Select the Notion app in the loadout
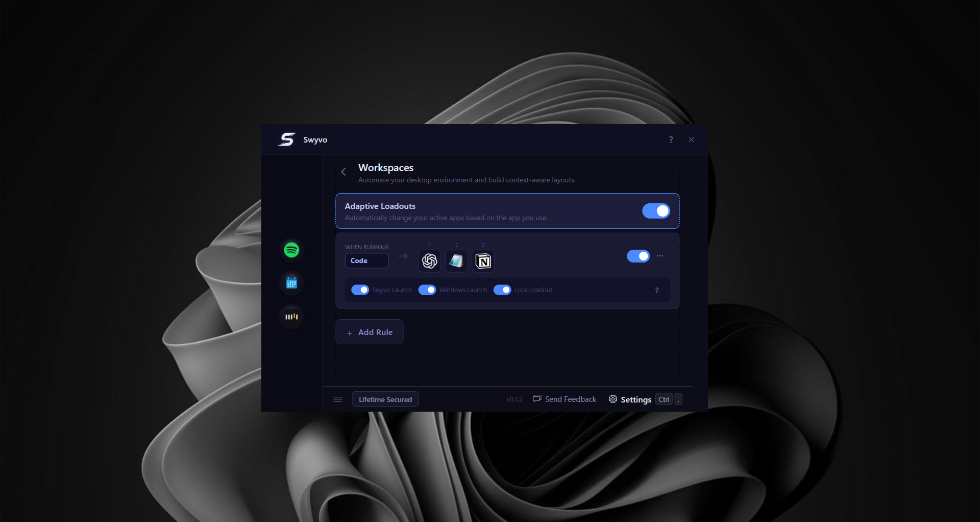 (483, 261)
